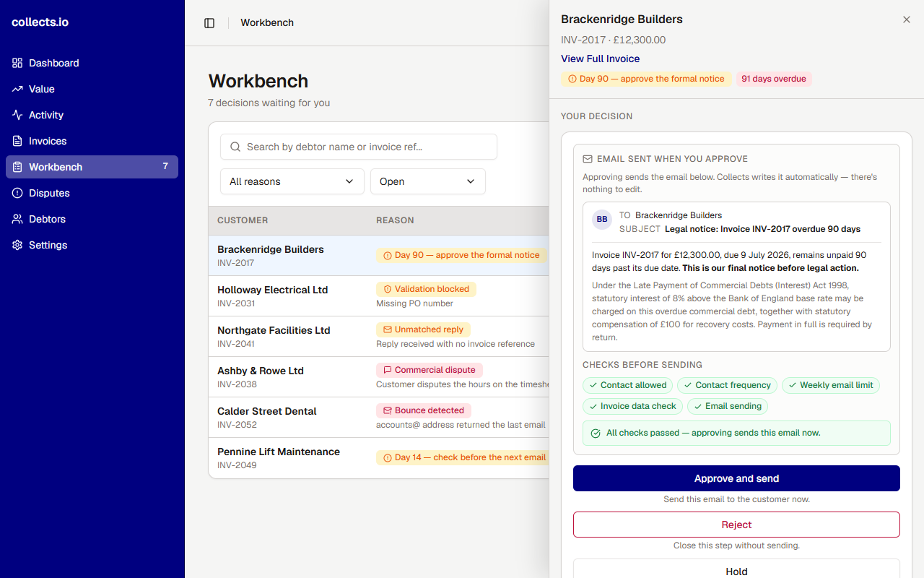Click the Hold button
Screen dimensions: 924x578
click(736, 569)
